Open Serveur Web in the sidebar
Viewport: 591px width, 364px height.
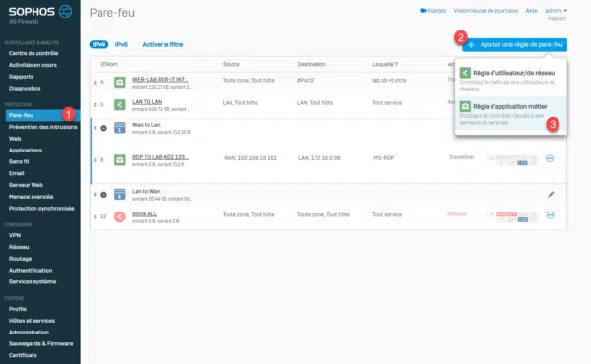coord(26,185)
